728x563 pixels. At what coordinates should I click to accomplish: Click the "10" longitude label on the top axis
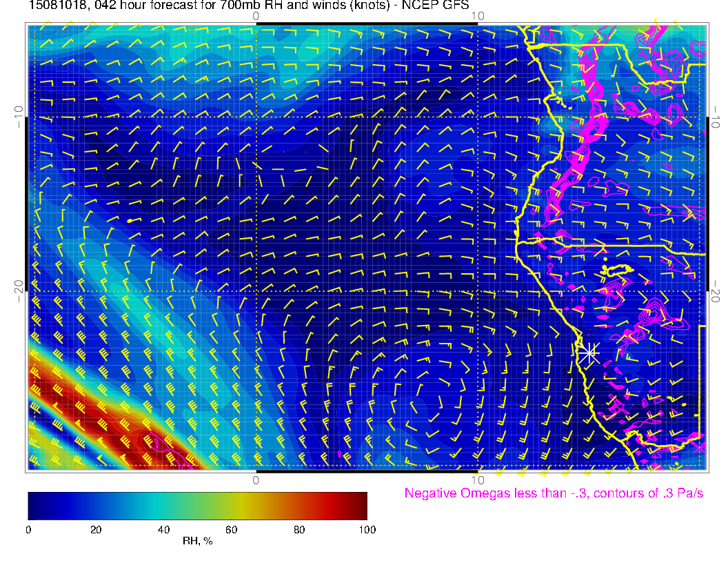pyautogui.click(x=477, y=16)
